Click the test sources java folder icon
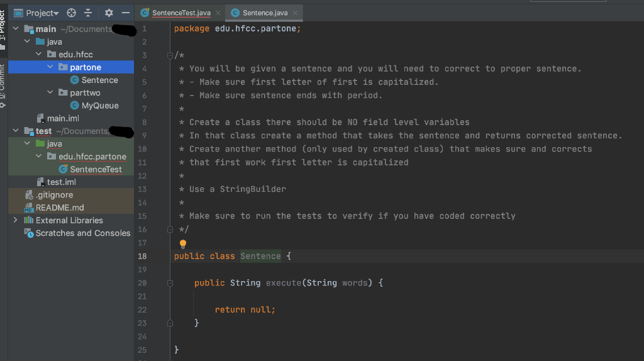The height and width of the screenshot is (361, 644). point(40,143)
